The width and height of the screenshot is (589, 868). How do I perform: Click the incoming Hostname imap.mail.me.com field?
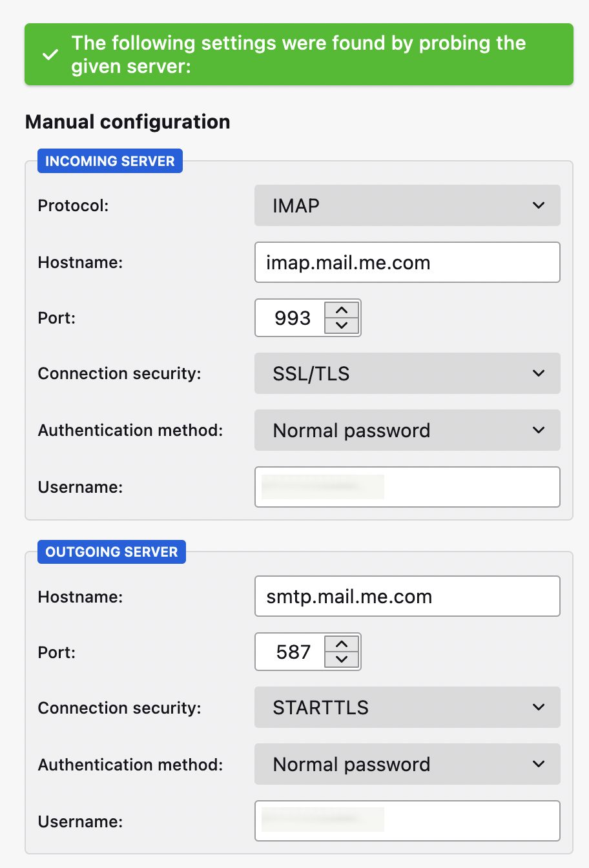tap(407, 262)
